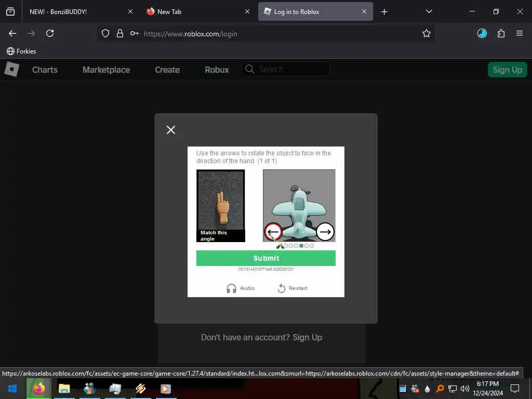Bookmark this page with the star icon
532x399 pixels.
[x=426, y=33]
